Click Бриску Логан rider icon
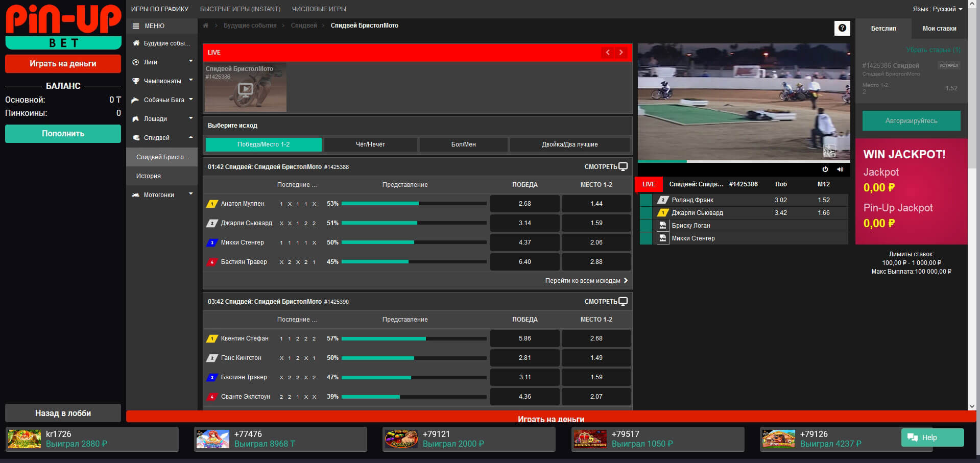The image size is (980, 463). pos(663,226)
